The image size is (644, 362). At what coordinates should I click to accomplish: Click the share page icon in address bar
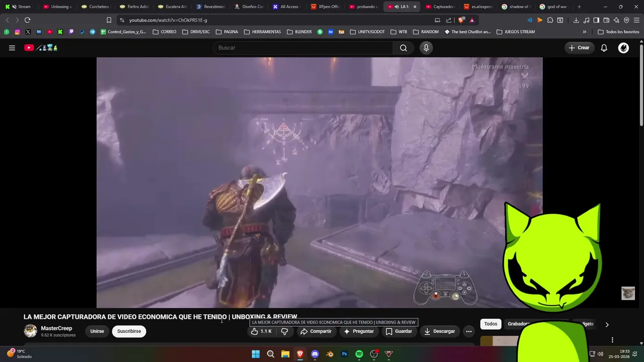click(448, 20)
